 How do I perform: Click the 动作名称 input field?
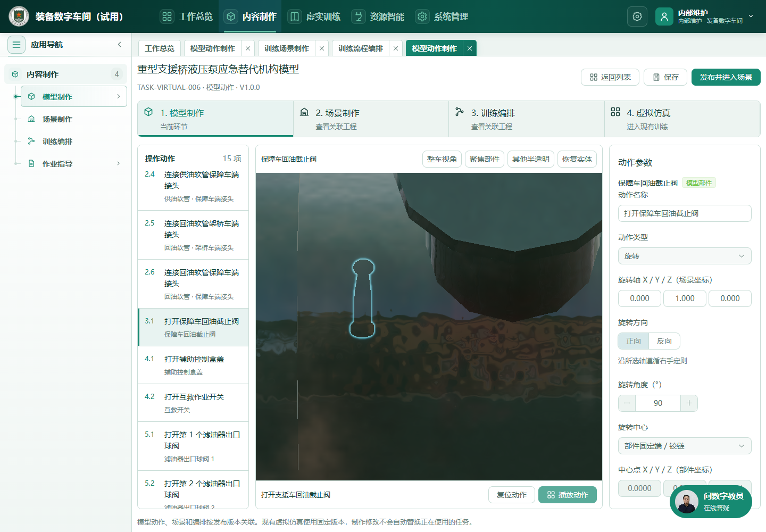tap(685, 213)
